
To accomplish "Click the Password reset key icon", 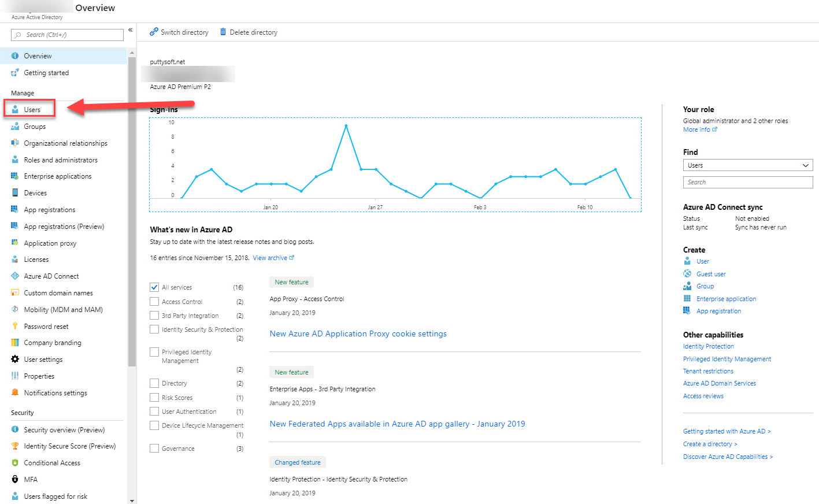I will pyautogui.click(x=15, y=326).
